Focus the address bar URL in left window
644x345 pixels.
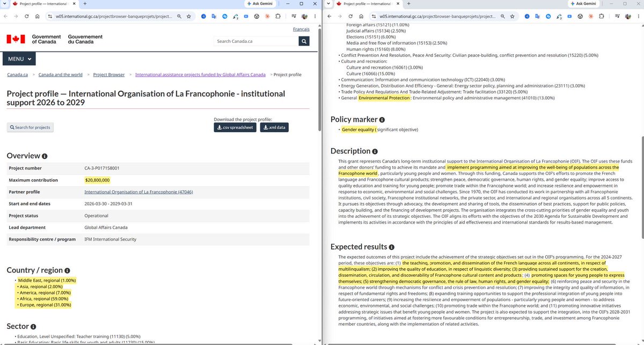(113, 17)
